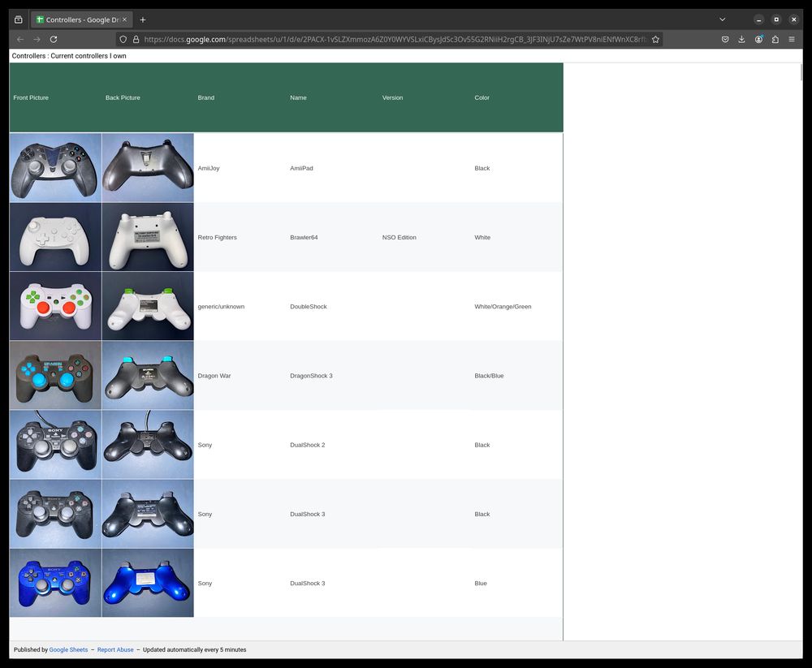The width and height of the screenshot is (812, 668).
Task: Click the DragonShock 3 back picture
Action: (148, 376)
